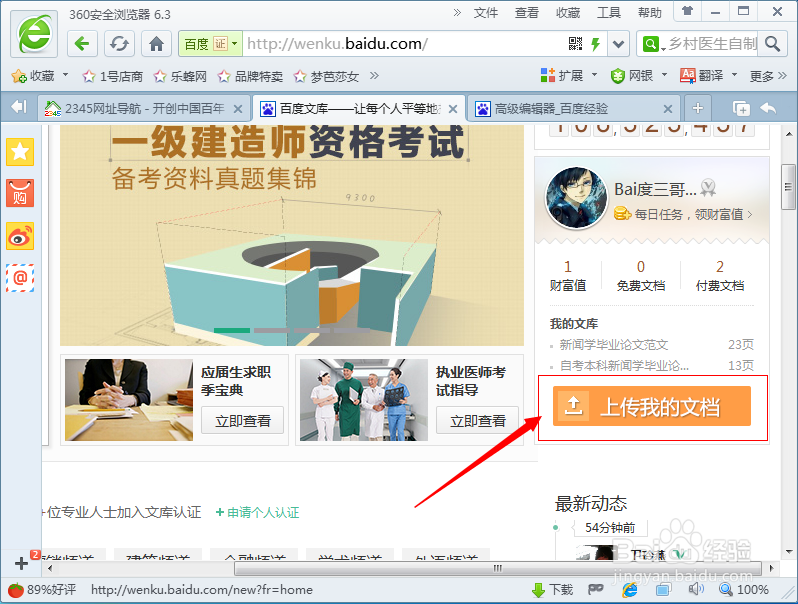798x604 pixels.
Task: Click 申请个人认证 link
Action: click(x=258, y=512)
